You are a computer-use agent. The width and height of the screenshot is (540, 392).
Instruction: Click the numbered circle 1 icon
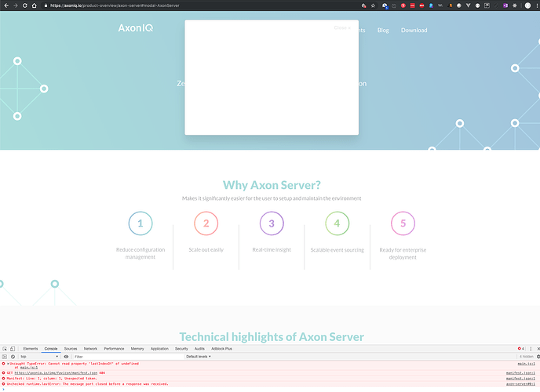pos(140,223)
